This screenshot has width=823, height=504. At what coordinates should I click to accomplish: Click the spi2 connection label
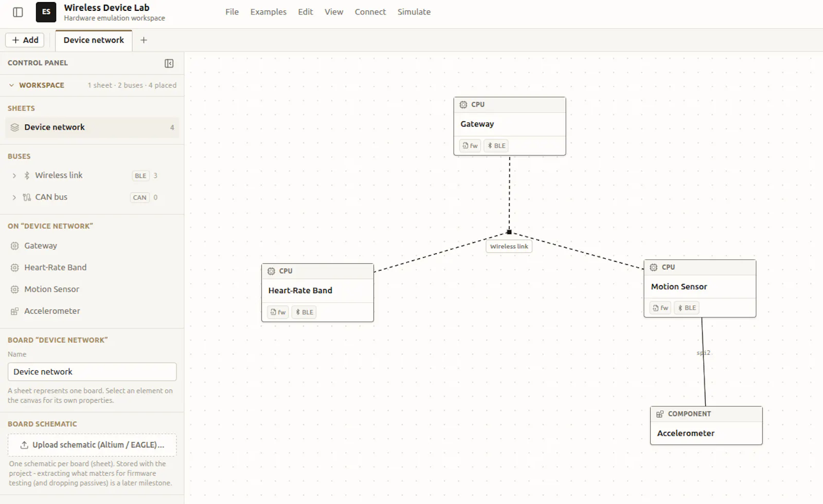704,353
